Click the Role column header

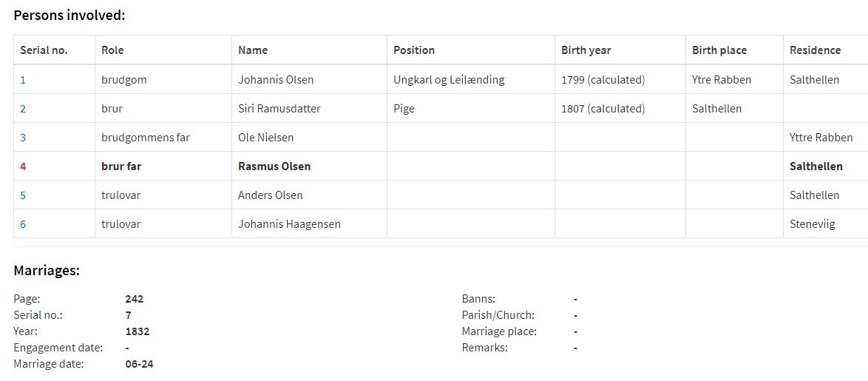tap(112, 50)
